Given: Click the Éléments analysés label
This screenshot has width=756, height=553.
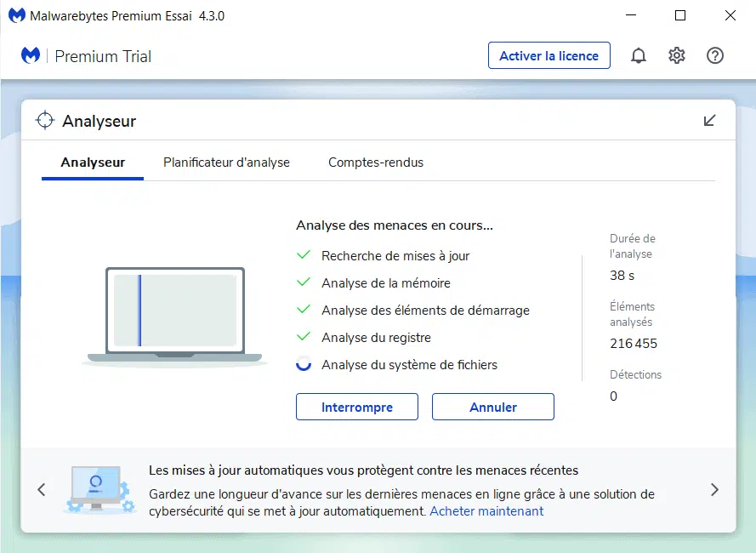Looking at the screenshot, I should (x=632, y=314).
